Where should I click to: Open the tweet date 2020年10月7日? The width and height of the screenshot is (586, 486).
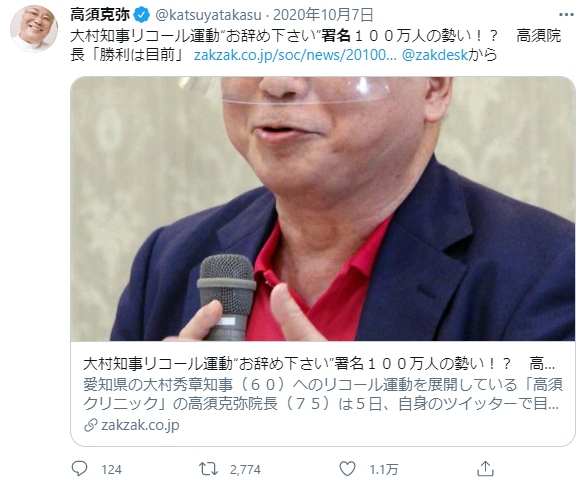(x=323, y=15)
